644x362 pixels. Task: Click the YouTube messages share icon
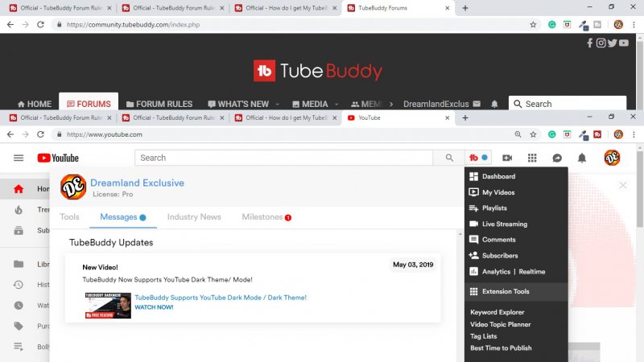coord(557,158)
